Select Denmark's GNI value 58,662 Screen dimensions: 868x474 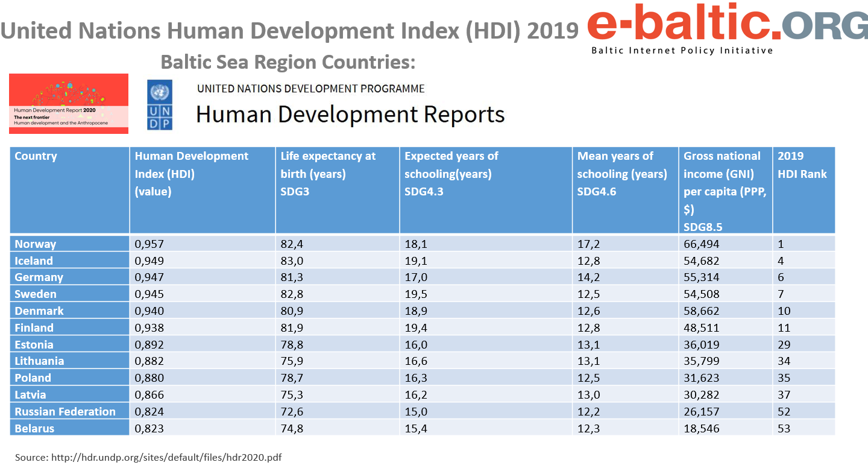[702, 311]
